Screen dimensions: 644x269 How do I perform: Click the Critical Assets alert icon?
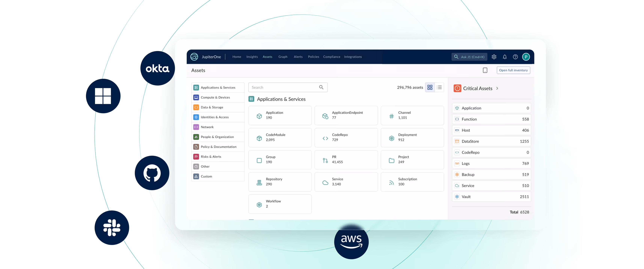click(457, 88)
